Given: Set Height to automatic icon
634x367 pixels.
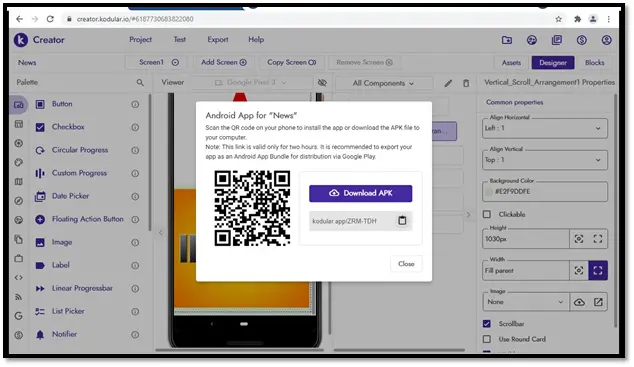Looking at the screenshot, I should (579, 239).
